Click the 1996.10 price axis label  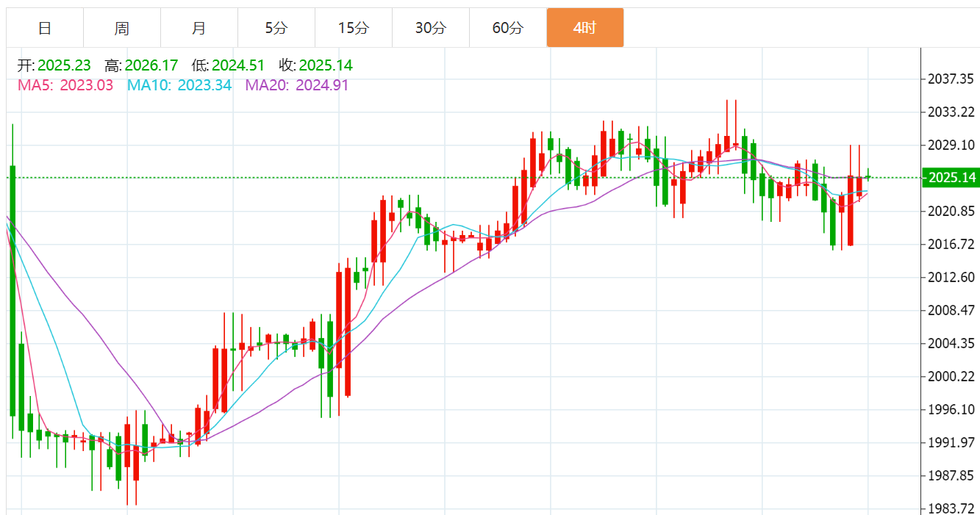click(951, 410)
